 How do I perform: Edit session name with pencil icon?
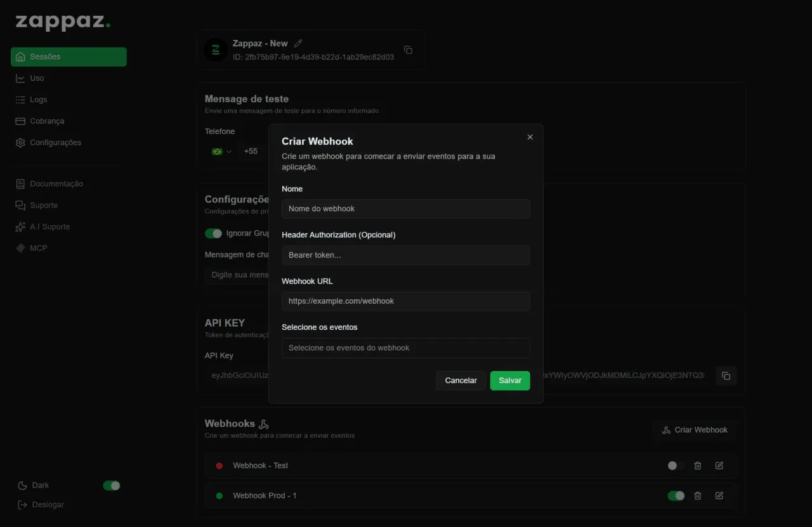(x=298, y=43)
